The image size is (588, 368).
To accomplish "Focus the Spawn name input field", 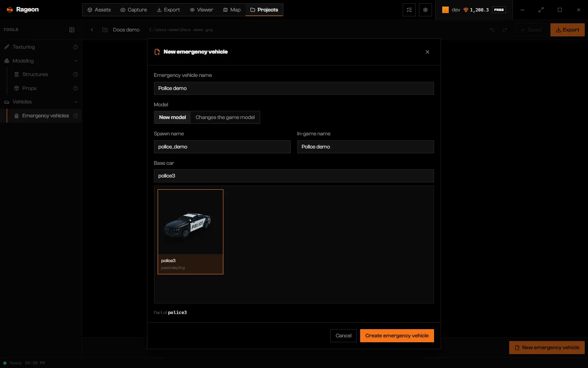I will pyautogui.click(x=222, y=147).
